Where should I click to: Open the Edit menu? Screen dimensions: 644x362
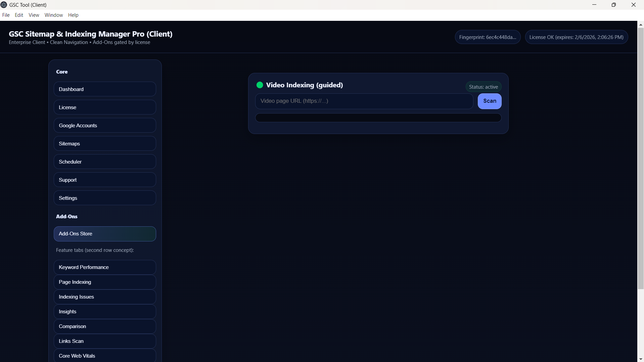click(x=19, y=15)
